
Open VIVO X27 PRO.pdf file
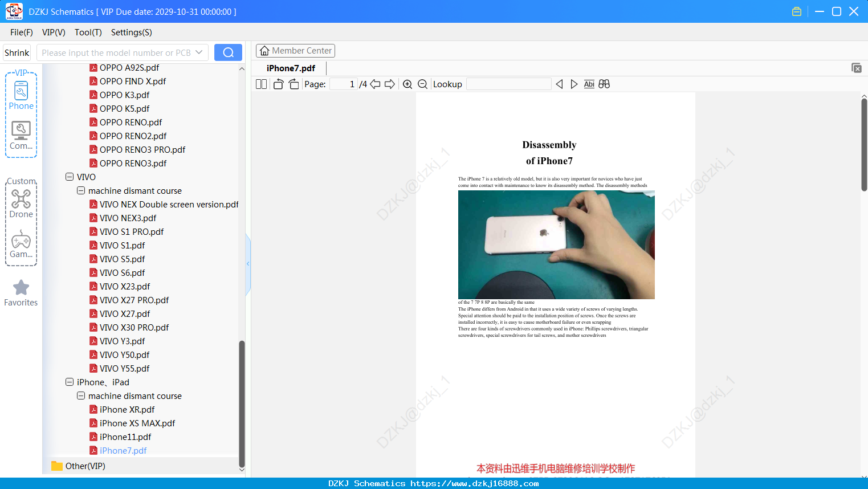(x=129, y=300)
